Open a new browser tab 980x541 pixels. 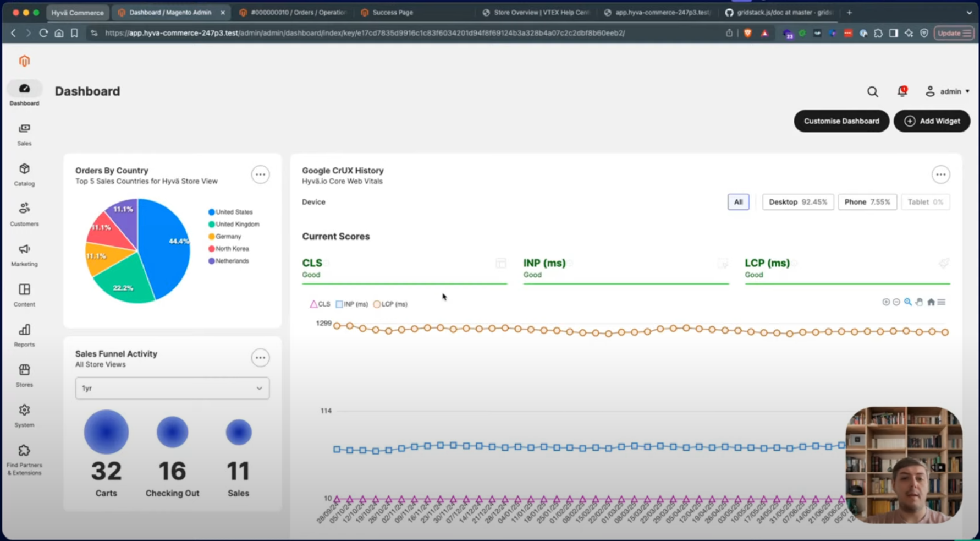[x=849, y=12]
